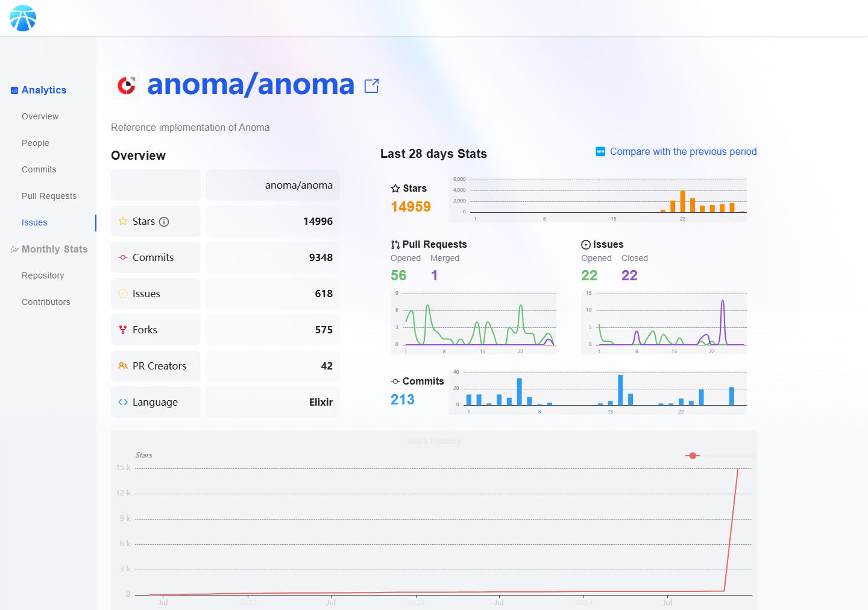Open the external link icon beside anoma/anoma
This screenshot has width=868, height=610.
(372, 86)
